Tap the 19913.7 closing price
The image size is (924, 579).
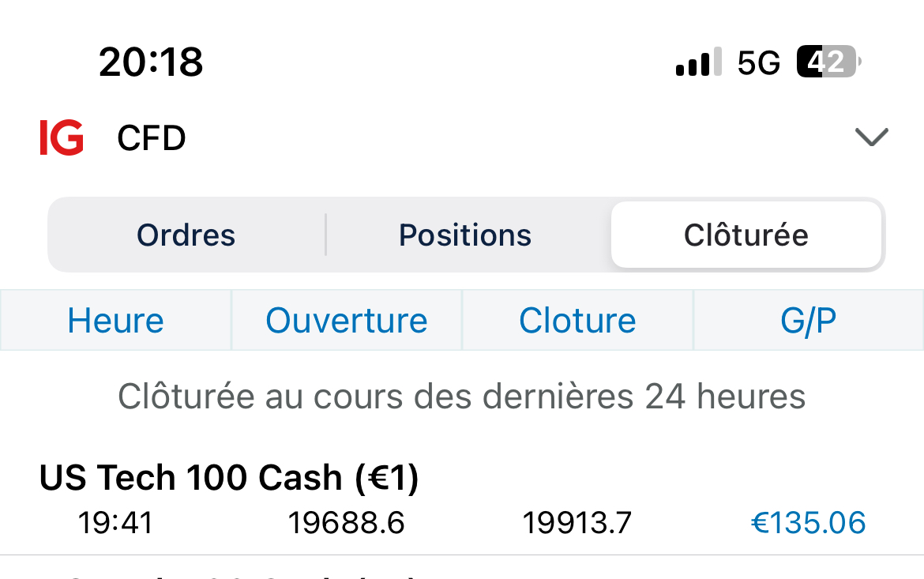[x=577, y=523]
